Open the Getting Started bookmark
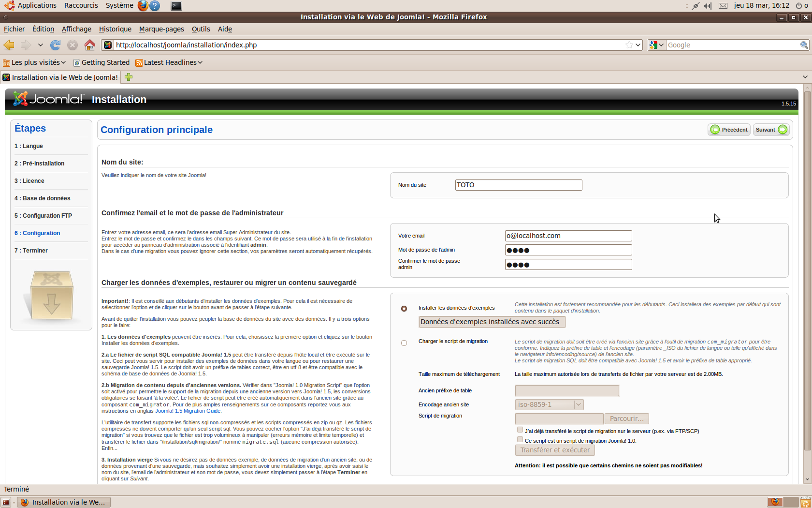The image size is (812, 508). click(x=101, y=62)
